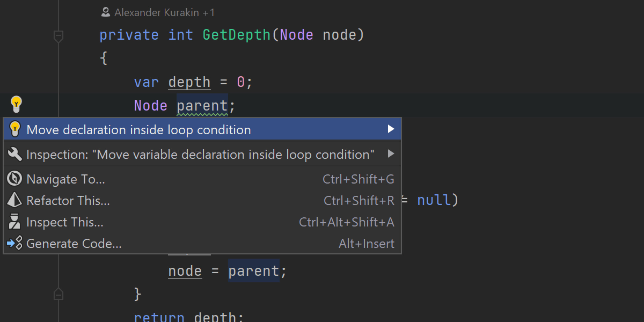
Task: Click the author avatar icon
Action: (106, 12)
